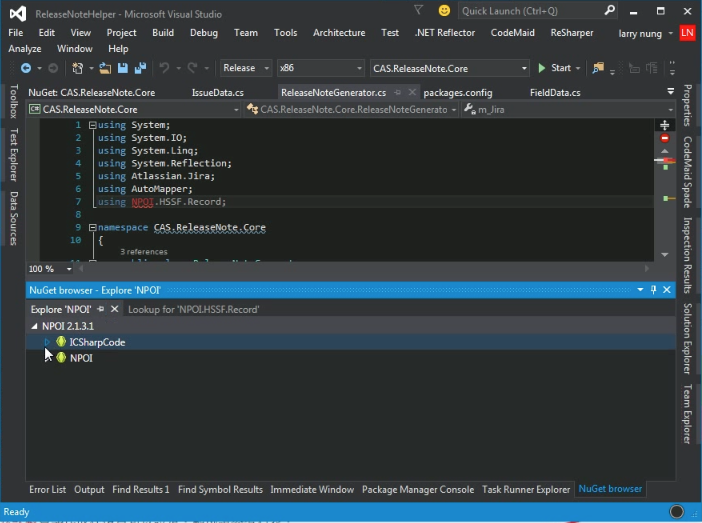This screenshot has width=702, height=523.
Task: Open the Start button dropdown arrow
Action: pyautogui.click(x=578, y=69)
